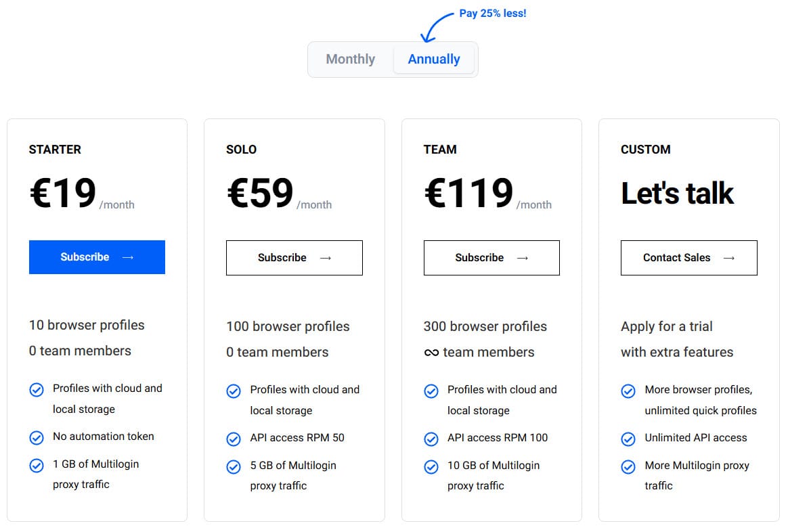Image resolution: width=788 pixels, height=532 pixels.
Task: Click the 100 browser profiles text
Action: pos(288,326)
